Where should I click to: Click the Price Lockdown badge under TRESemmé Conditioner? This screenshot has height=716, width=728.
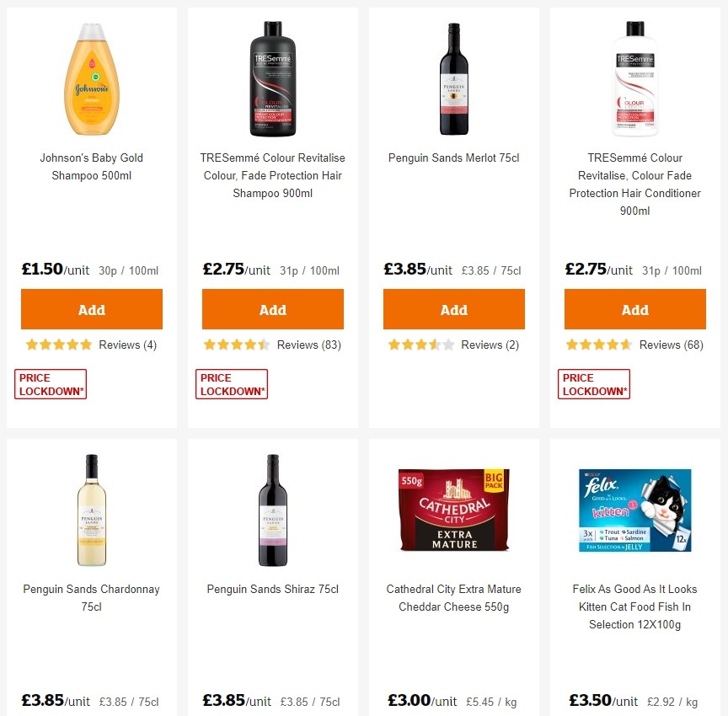pos(593,383)
